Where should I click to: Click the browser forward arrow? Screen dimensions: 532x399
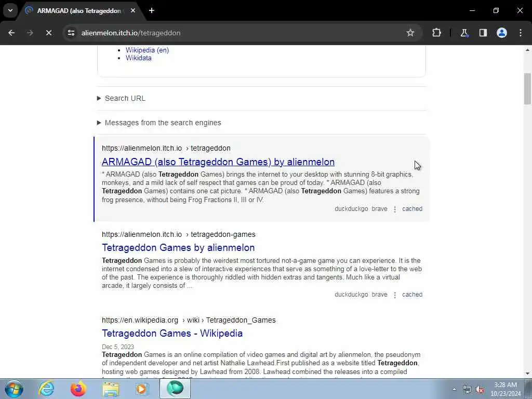pyautogui.click(x=30, y=33)
